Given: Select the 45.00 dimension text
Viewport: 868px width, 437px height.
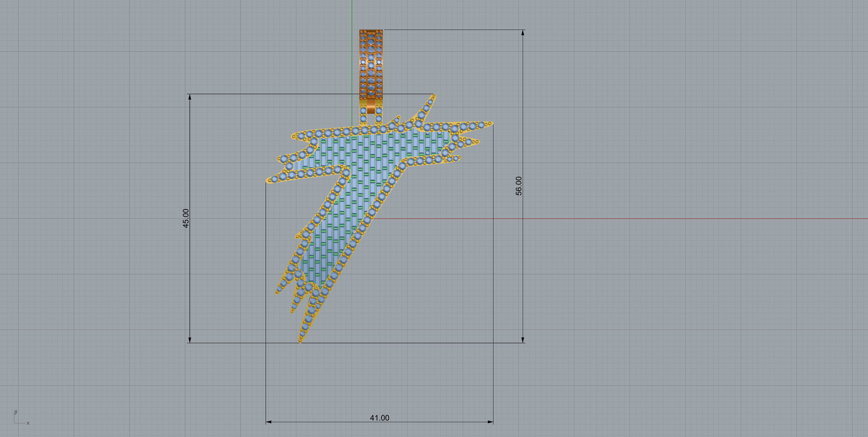Looking at the screenshot, I should pos(186,218).
